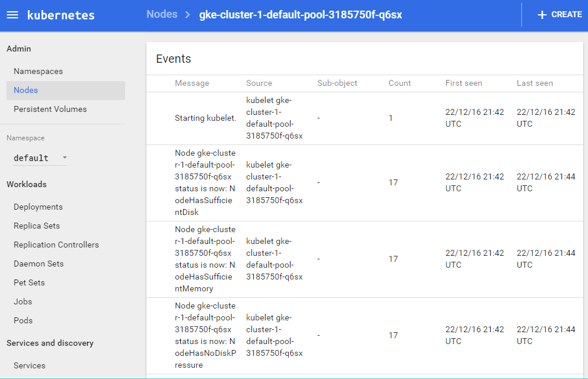Screen dimensions: 588x379
Task: Click the Services and discovery heading
Action: pos(50,343)
